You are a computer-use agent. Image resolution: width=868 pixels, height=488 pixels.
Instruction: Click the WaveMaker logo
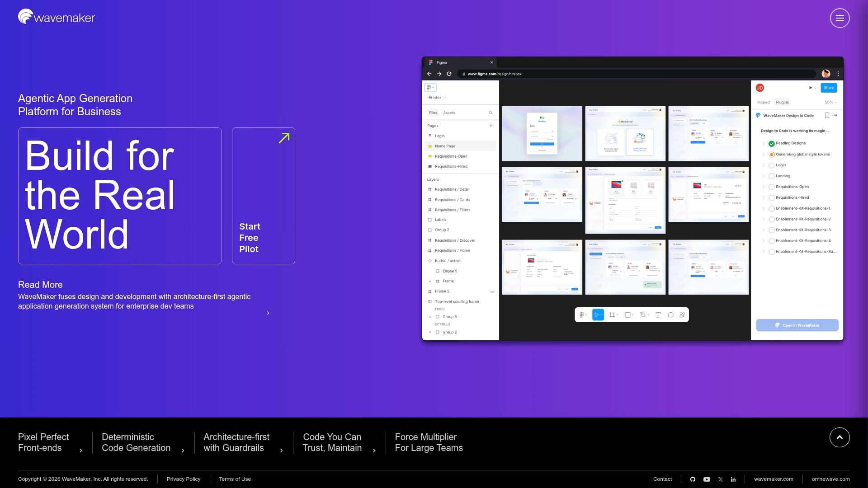57,17
